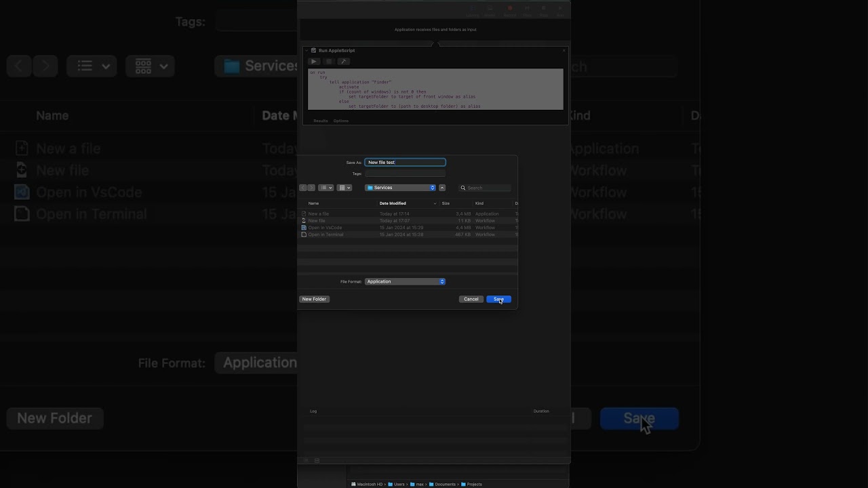Go back with the left arrow button
868x488 pixels.
(x=303, y=188)
